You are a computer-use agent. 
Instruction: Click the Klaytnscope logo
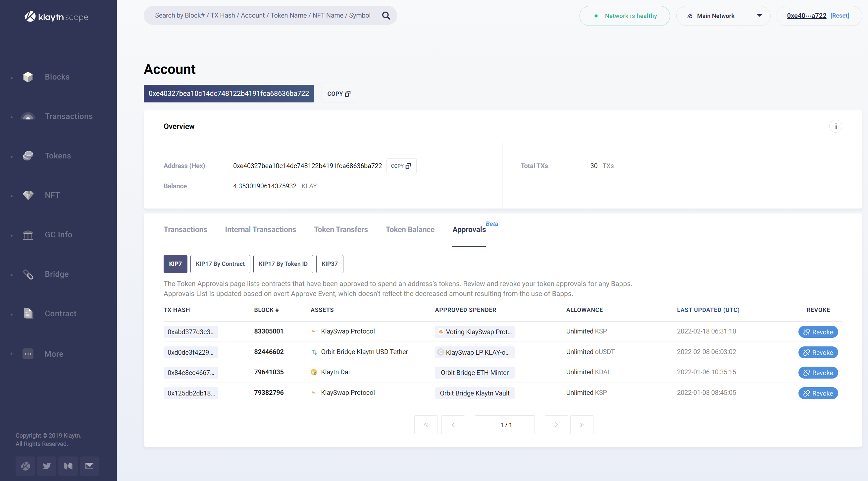56,17
